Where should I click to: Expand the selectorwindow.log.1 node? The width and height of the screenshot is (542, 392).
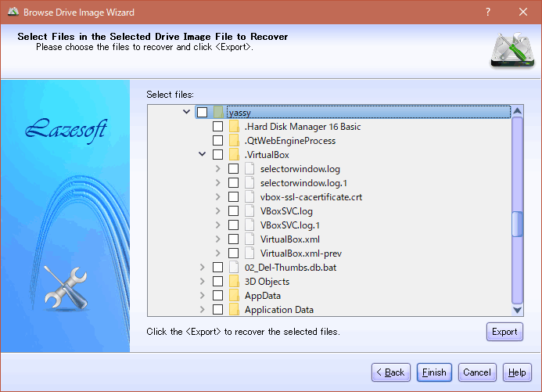tap(217, 182)
